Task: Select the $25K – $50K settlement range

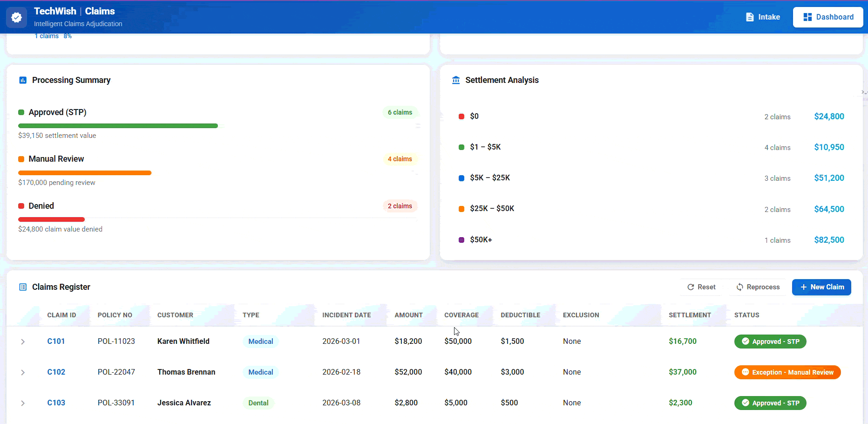Action: click(x=651, y=209)
